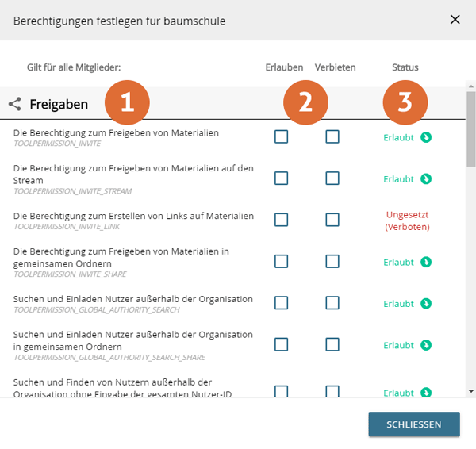The width and height of the screenshot is (476, 449).
Task: Click orange number 1 badge near Freigaben
Action: 127,102
